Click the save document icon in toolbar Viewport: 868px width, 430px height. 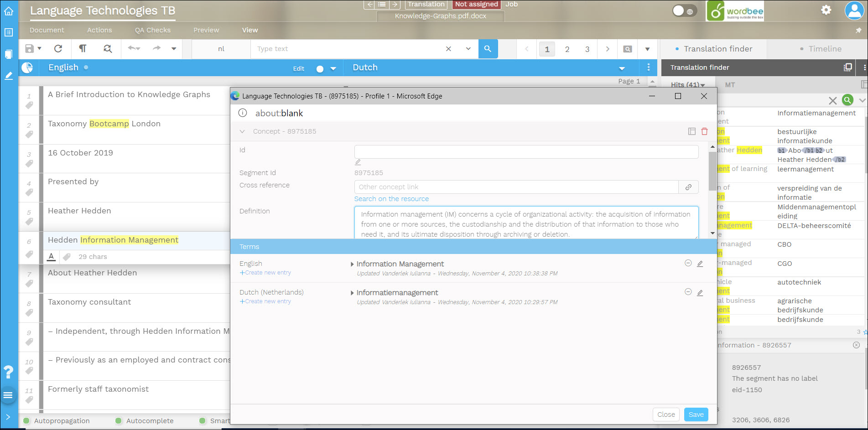point(29,49)
